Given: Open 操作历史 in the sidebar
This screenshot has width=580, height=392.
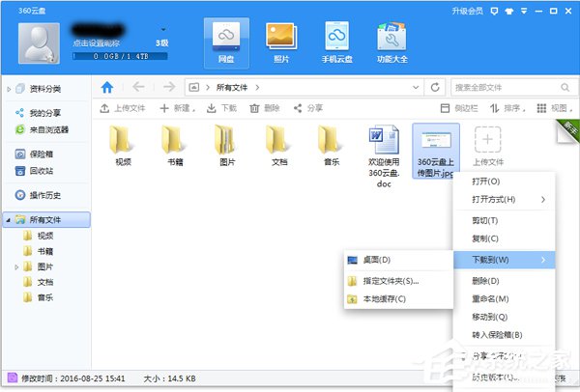Looking at the screenshot, I should [x=45, y=195].
